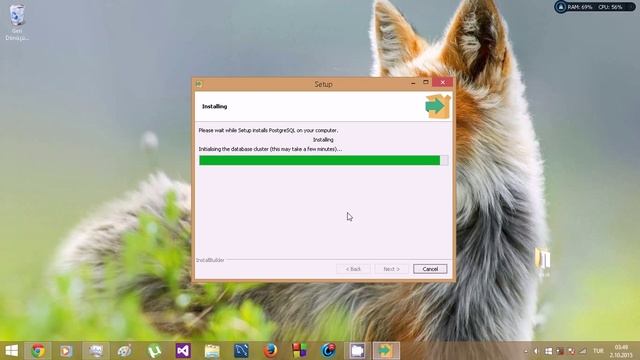Click the 'Initialising the database cluster' status text

[270, 149]
